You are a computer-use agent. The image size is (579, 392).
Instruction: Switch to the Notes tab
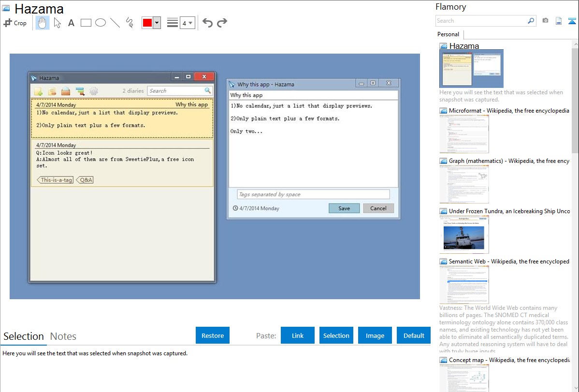(x=63, y=336)
